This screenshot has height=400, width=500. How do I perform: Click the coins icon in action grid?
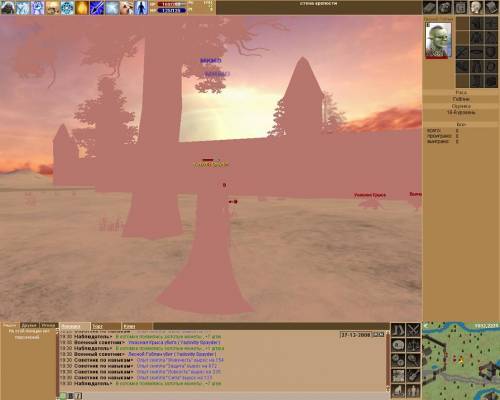point(398,361)
